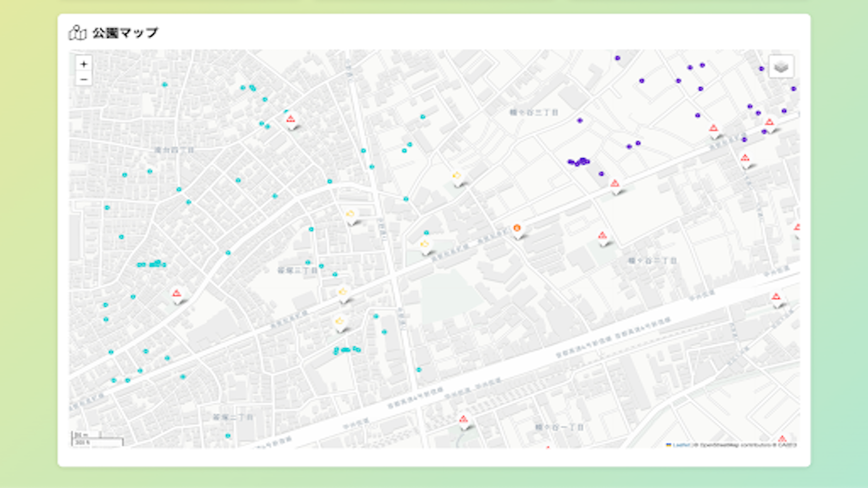Click red triangle marker closest to zoom buttons
This screenshot has width=868, height=488.
(x=291, y=120)
